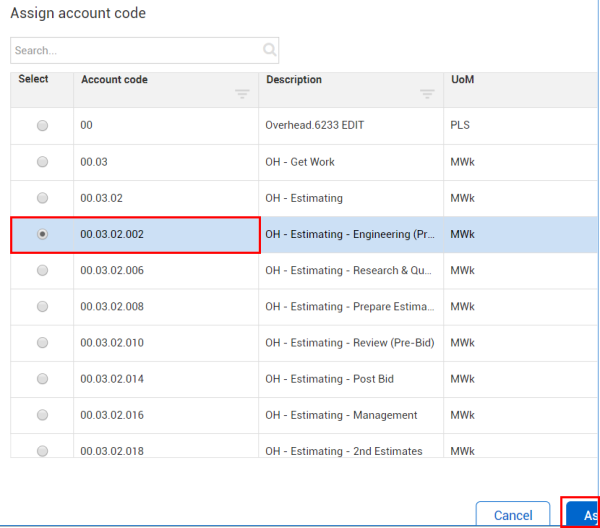Select radio for 00.03.02.018 2nd Estimates
Image resolution: width=600 pixels, height=528 pixels.
(x=42, y=451)
